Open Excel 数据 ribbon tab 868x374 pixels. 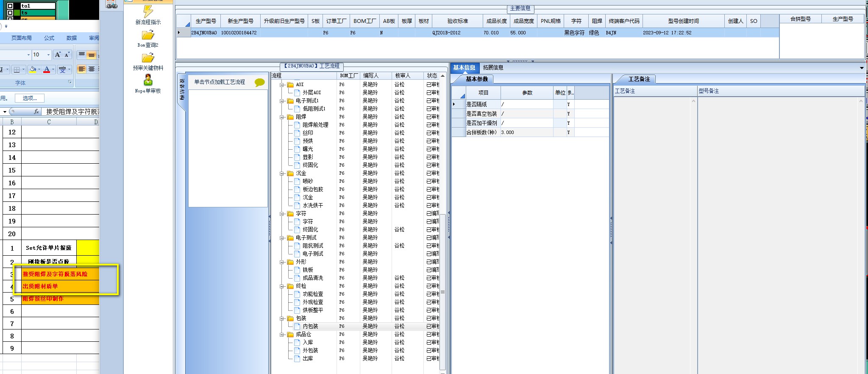pyautogui.click(x=72, y=38)
